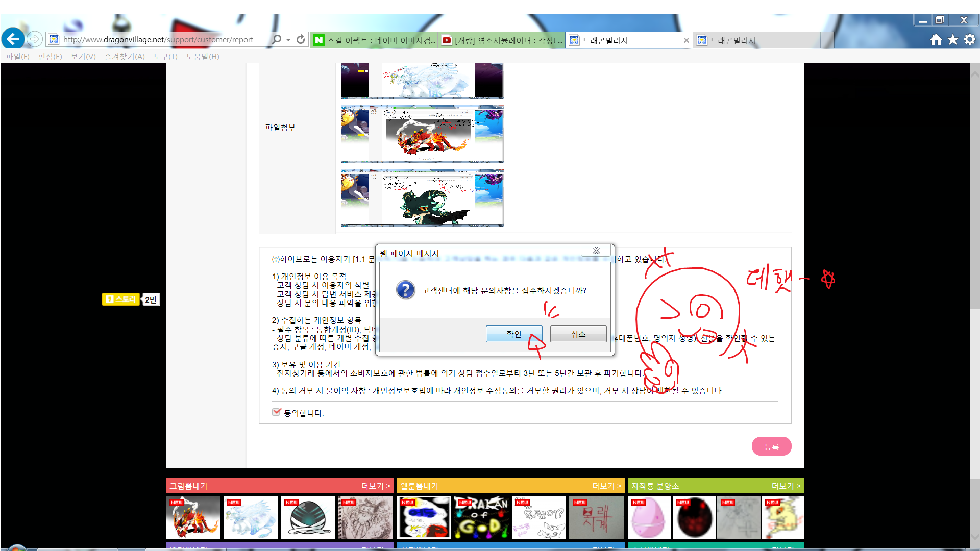Toggle the 동의합니다 checkbox
Image resolution: width=980 pixels, height=551 pixels.
277,412
